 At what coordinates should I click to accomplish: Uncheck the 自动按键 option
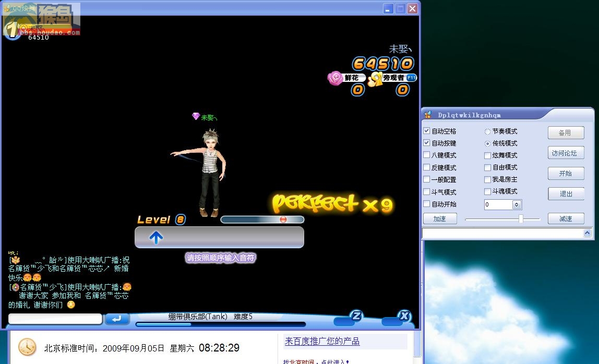(x=427, y=143)
